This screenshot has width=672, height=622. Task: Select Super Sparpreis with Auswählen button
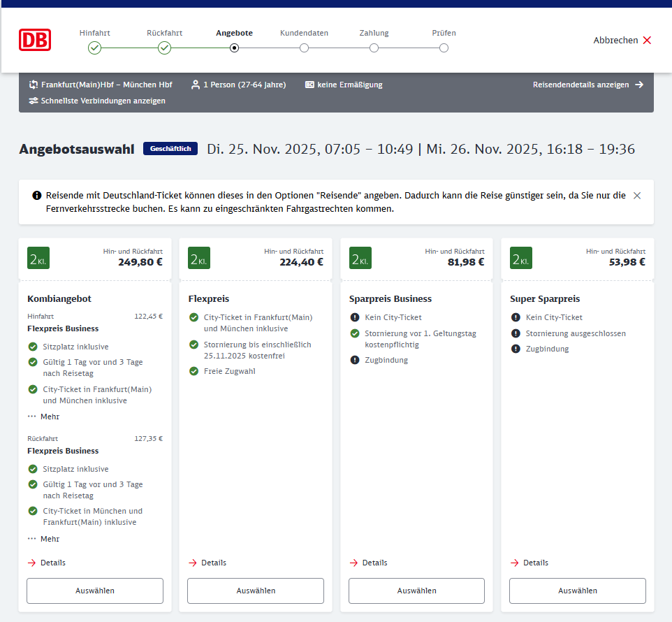click(x=577, y=591)
